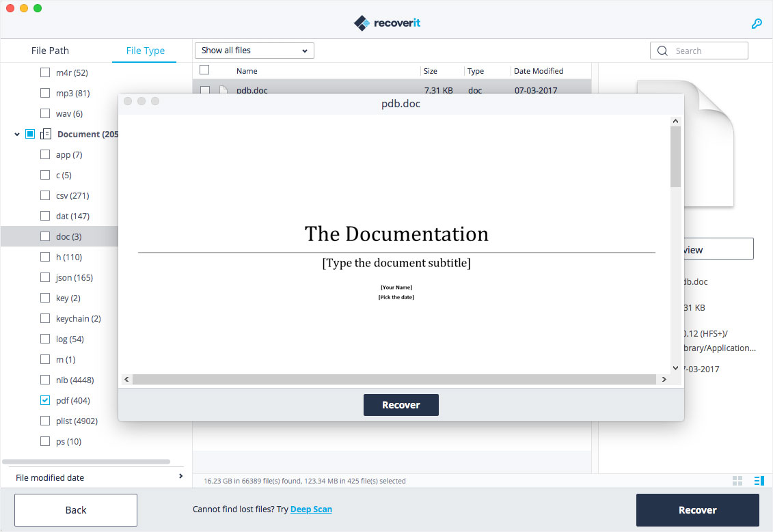773x532 pixels.
Task: Click the horizontal scrollbar in preview
Action: click(394, 379)
